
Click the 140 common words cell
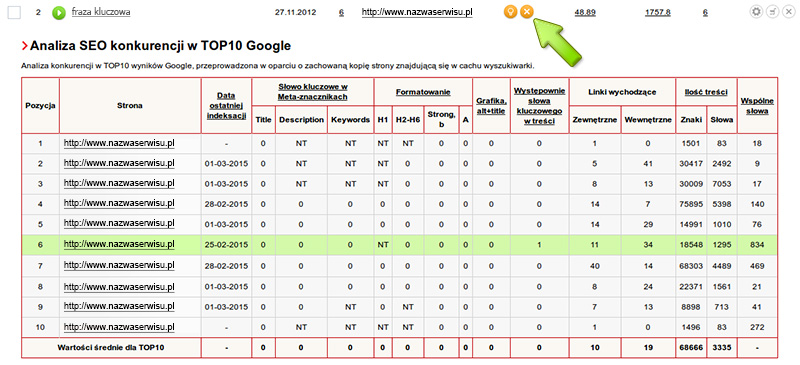pyautogui.click(x=757, y=204)
